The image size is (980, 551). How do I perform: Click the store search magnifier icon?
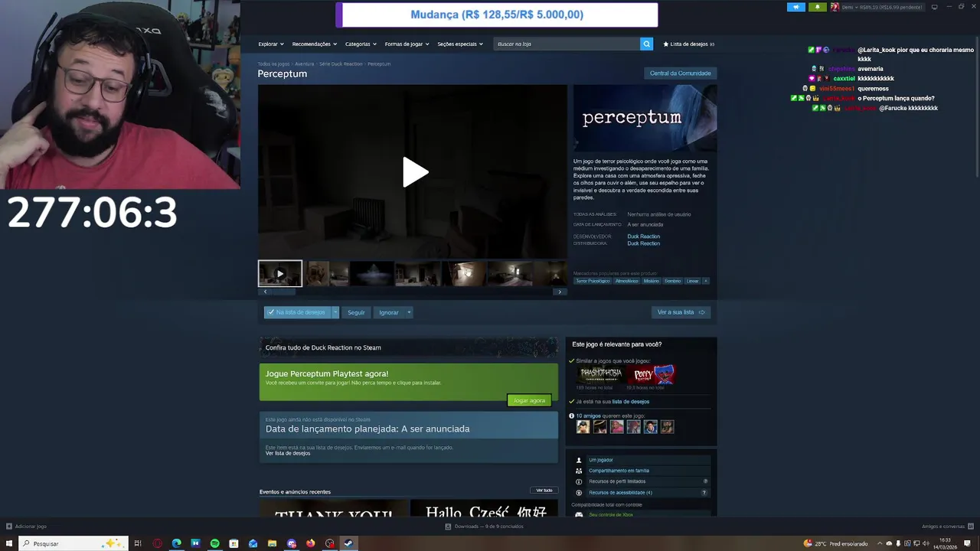[646, 44]
